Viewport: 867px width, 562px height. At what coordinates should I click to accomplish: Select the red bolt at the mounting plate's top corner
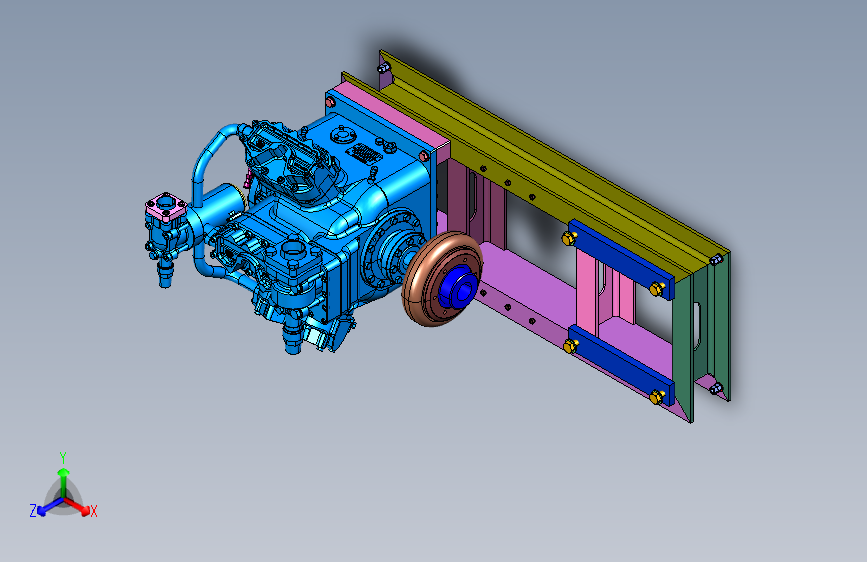(x=330, y=102)
